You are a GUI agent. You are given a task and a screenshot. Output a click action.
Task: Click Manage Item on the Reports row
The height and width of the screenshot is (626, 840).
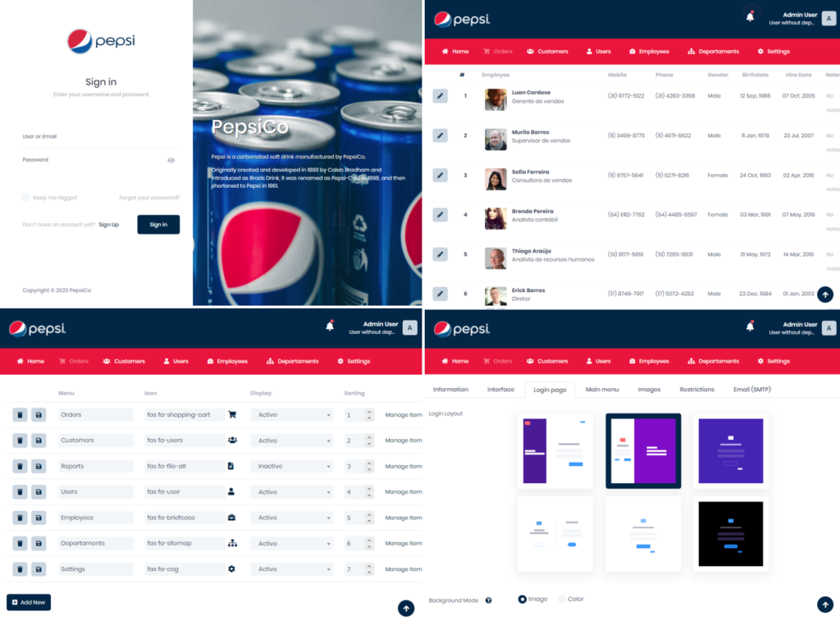coord(404,466)
